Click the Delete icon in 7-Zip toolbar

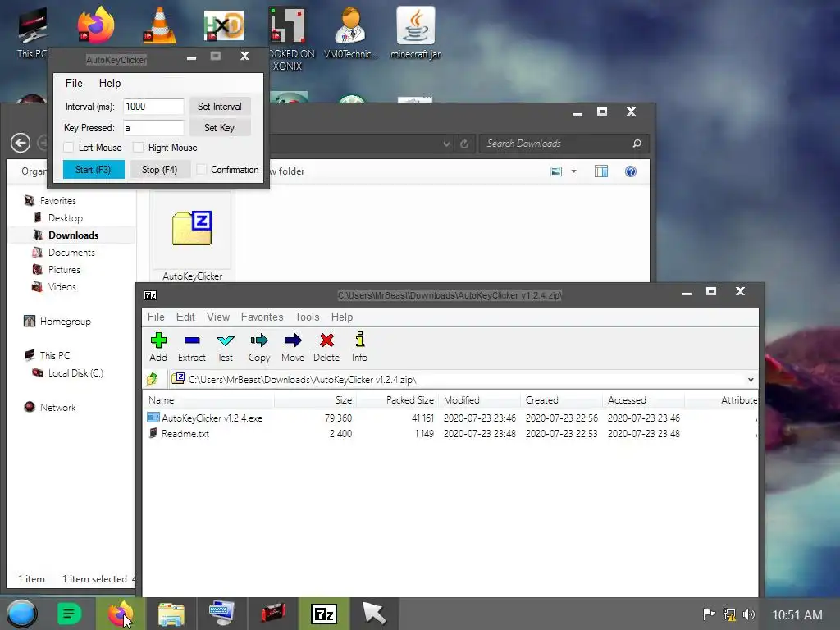click(x=326, y=340)
